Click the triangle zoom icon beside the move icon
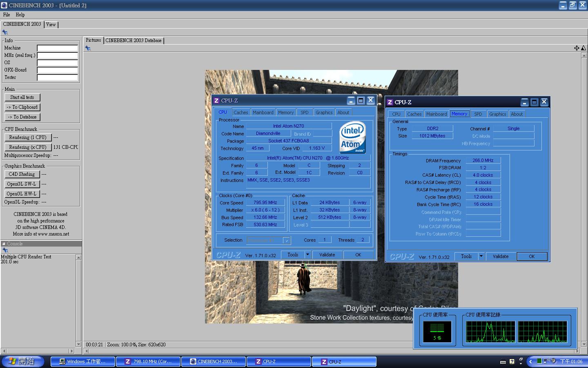The height and width of the screenshot is (368, 588). pyautogui.click(x=584, y=48)
